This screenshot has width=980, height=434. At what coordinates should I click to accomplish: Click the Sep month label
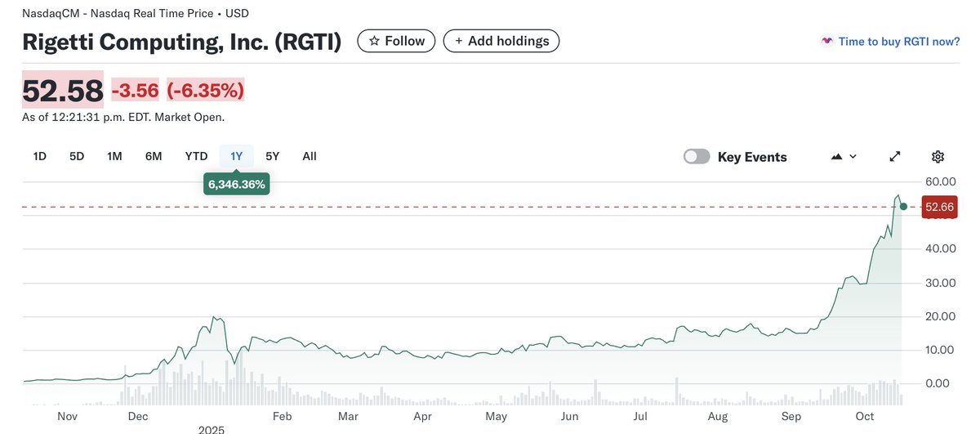pos(791,417)
